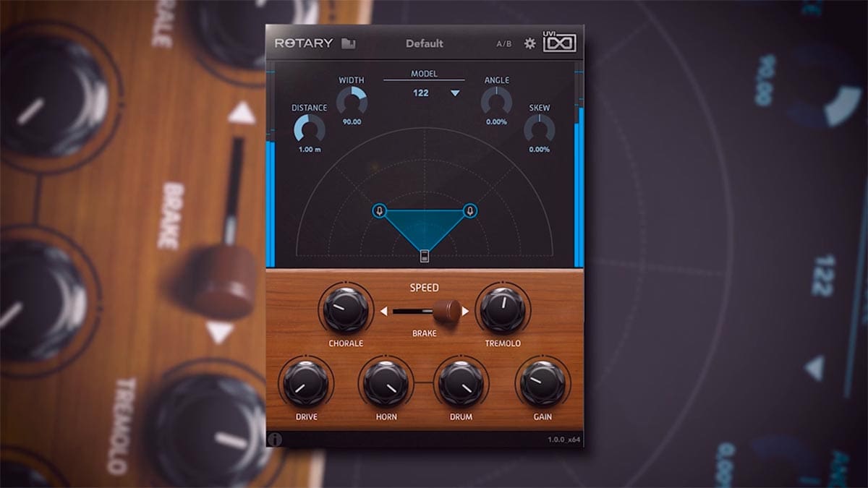Click the Skew knob
The width and height of the screenshot is (868, 488).
pos(540,129)
